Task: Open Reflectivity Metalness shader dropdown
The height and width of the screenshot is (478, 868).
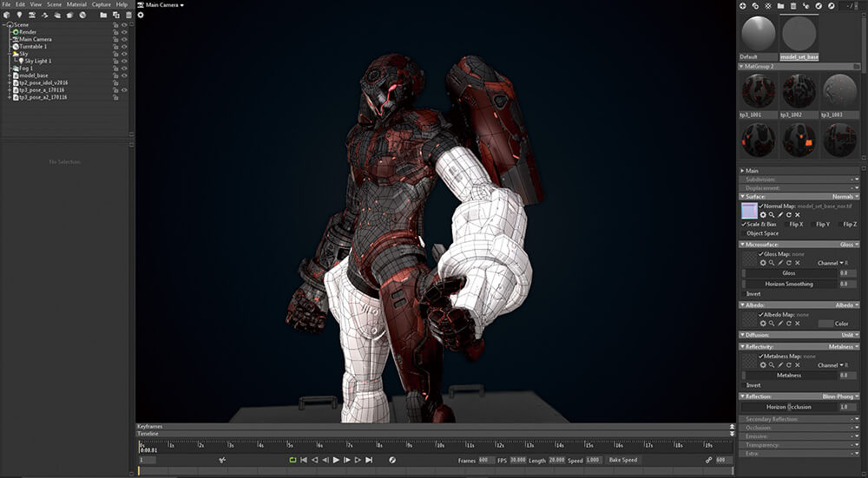Action: [844, 346]
